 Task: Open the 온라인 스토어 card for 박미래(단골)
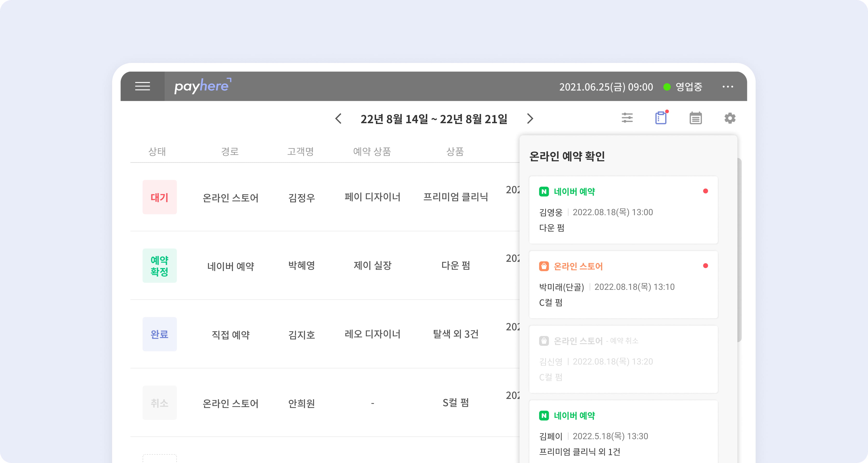623,284
